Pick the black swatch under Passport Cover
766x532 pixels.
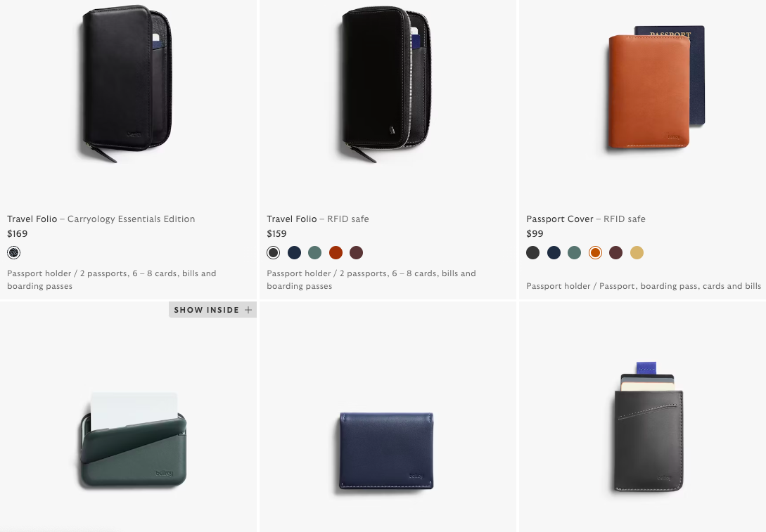pos(533,253)
